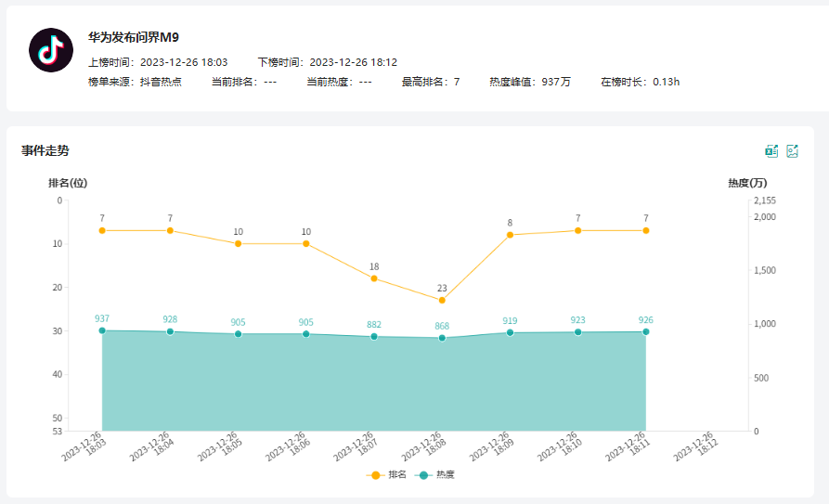This screenshot has height=504, width=829.
Task: Click 热度(万) axis title
Action: [x=747, y=183]
